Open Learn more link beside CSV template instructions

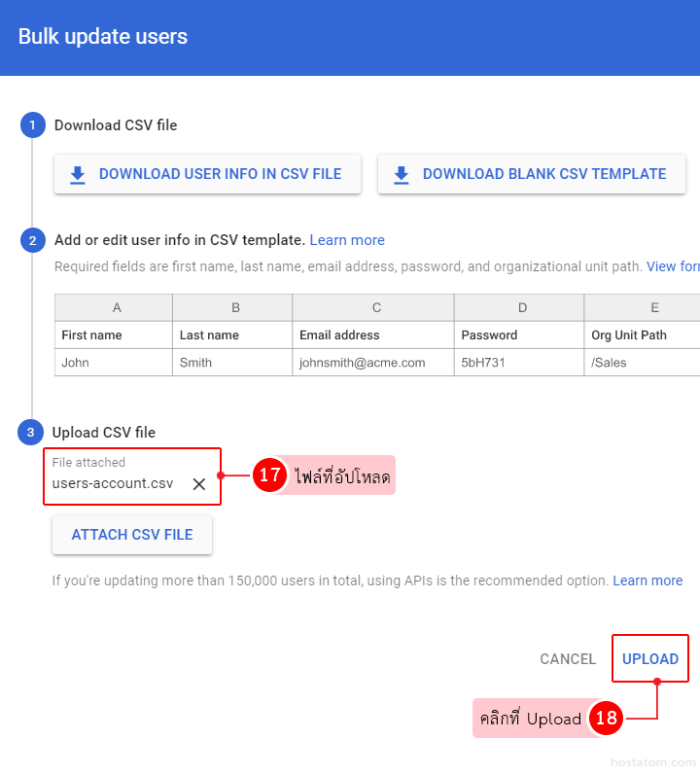coord(347,240)
